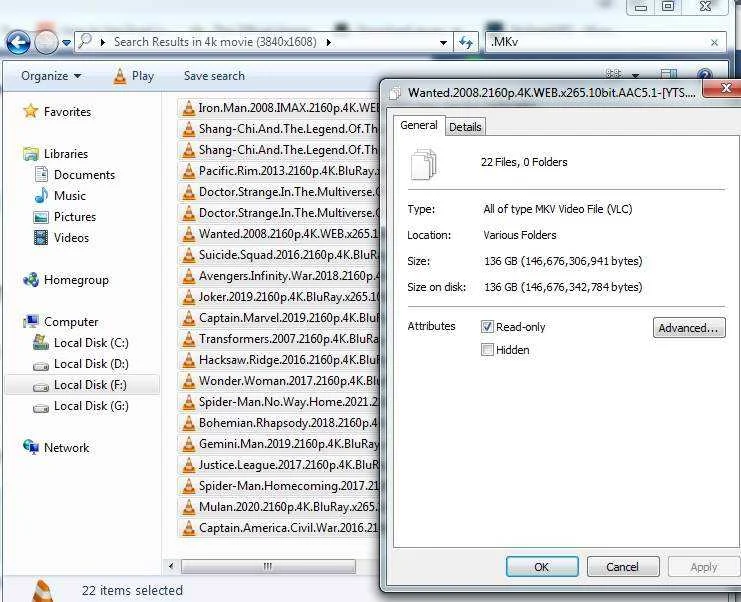741x602 pixels.
Task: Open Local Disk (G:)
Action: point(81,406)
